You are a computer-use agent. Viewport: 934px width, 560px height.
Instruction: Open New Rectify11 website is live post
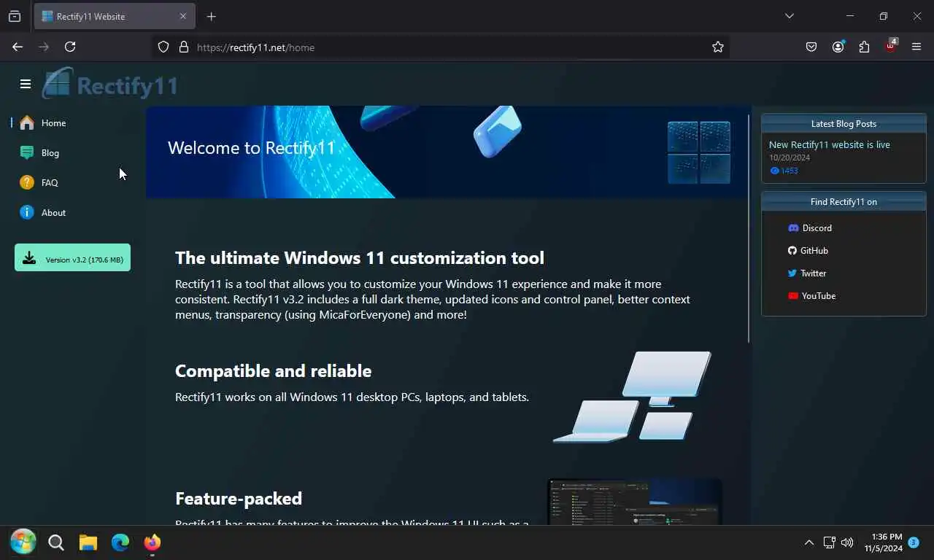pos(829,144)
